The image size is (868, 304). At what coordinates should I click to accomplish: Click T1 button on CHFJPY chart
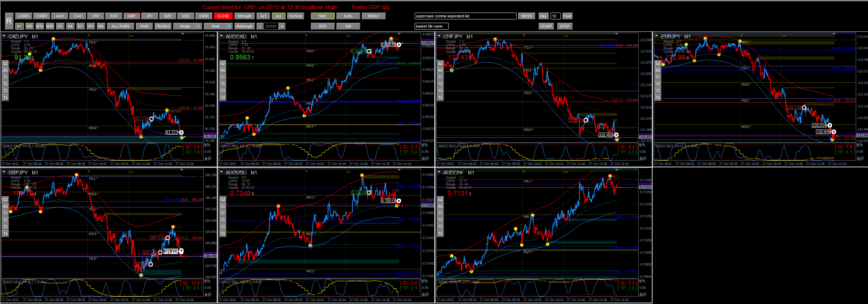point(440,77)
